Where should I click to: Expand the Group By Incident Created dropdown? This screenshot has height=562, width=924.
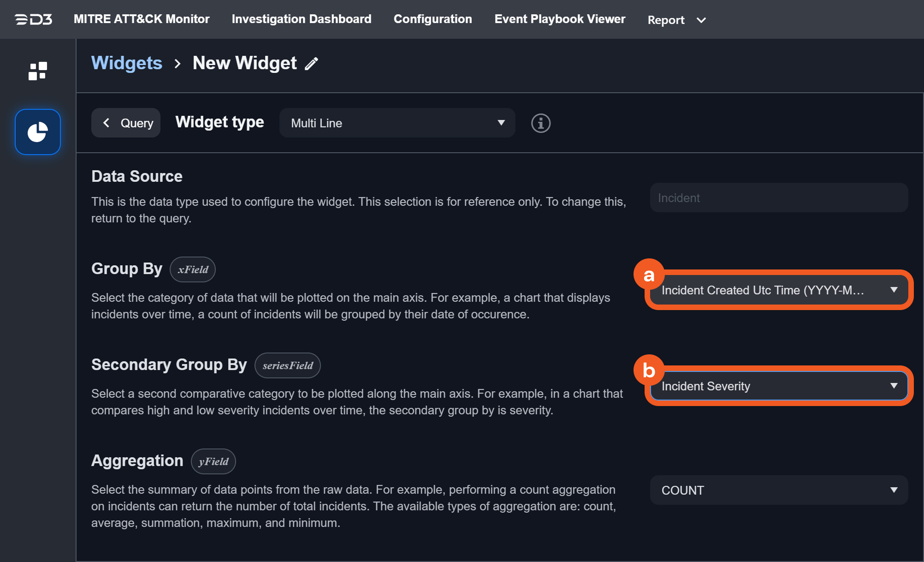click(x=778, y=290)
